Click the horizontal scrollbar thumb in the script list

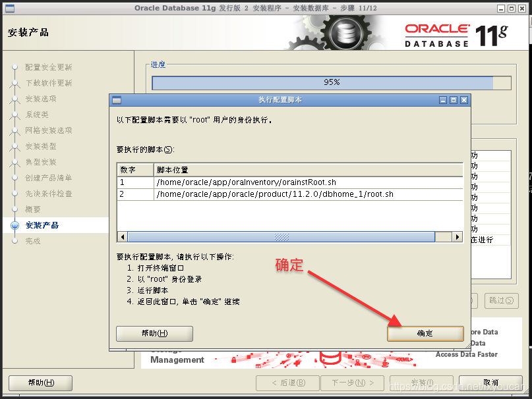[x=281, y=237]
